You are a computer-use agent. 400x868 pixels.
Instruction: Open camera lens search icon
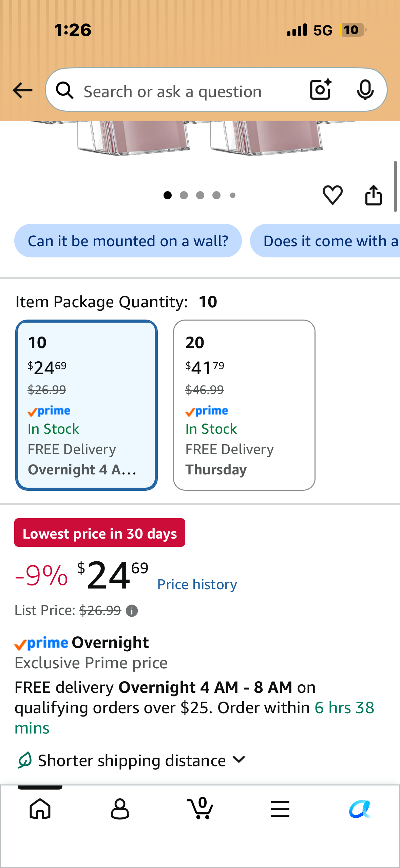tap(321, 90)
